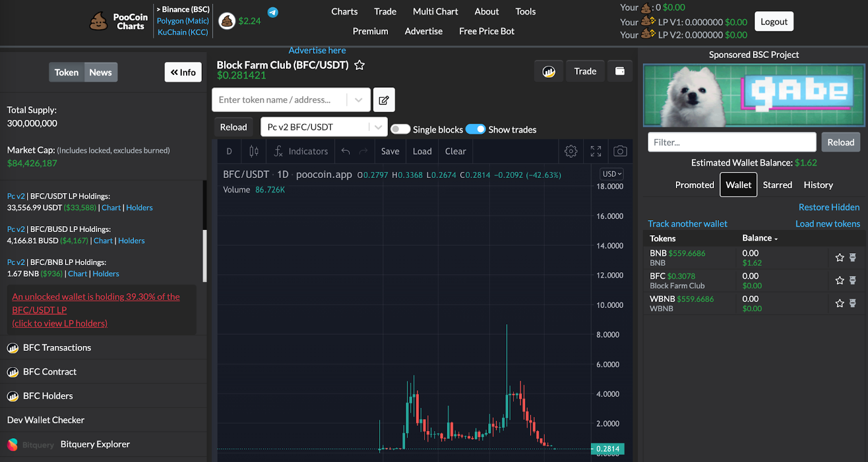
Task: Open Multi Chart page
Action: point(436,11)
